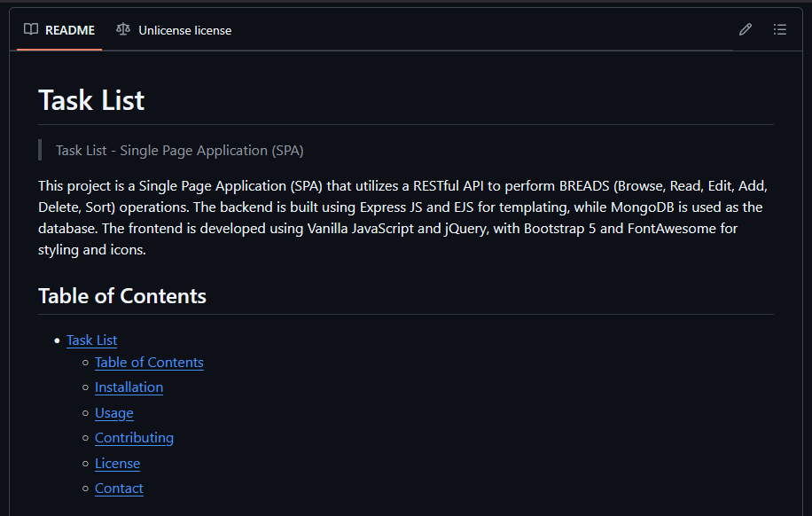812x516 pixels.
Task: Click the word BREADS in the paragraph
Action: [x=584, y=186]
